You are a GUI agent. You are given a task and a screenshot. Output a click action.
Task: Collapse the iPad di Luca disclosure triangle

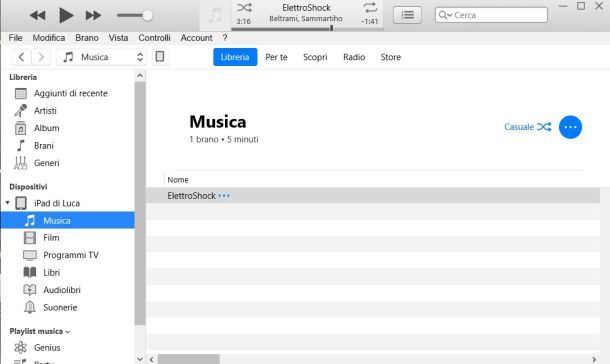tap(7, 203)
